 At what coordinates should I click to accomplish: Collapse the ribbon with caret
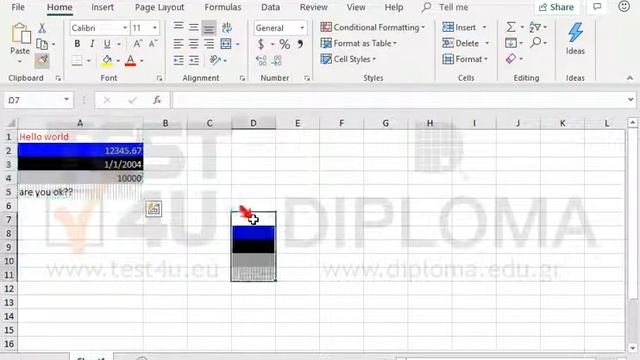[x=630, y=78]
